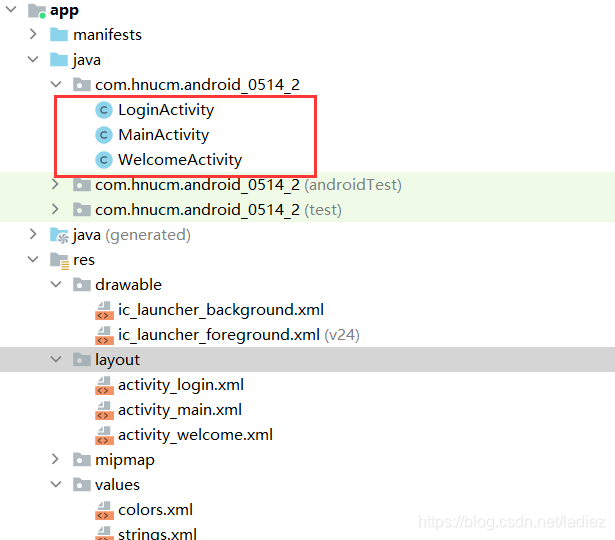Screen dimensions: 615x540
Task: Select the com.hnucm.android_0514_2 (test) package
Action: [x=218, y=210]
